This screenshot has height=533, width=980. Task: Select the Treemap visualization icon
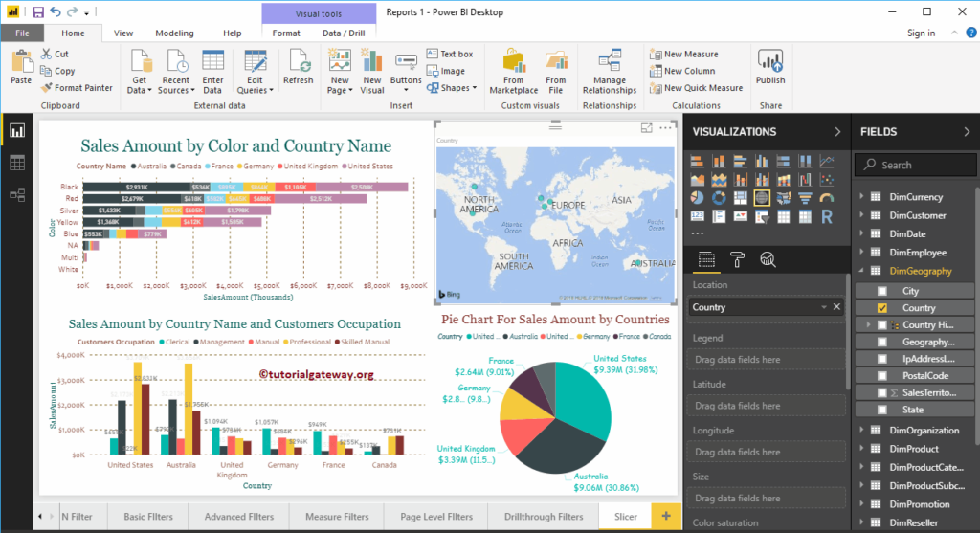(740, 198)
